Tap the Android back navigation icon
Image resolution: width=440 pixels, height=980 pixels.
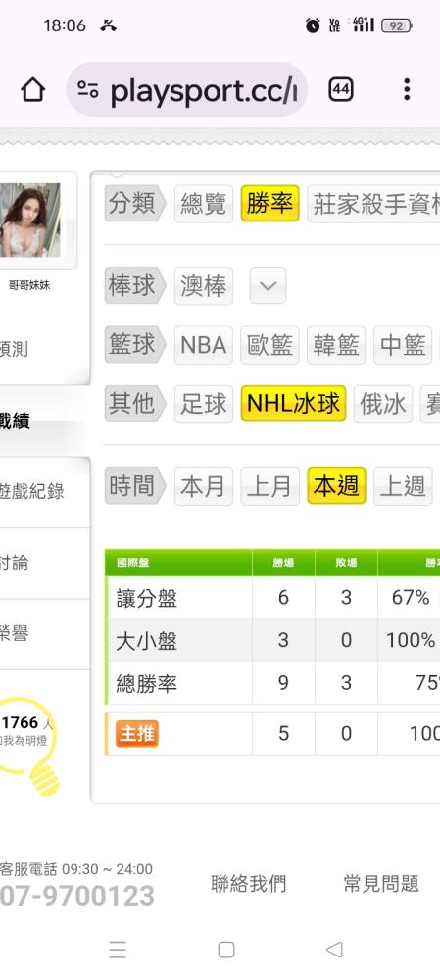(334, 950)
